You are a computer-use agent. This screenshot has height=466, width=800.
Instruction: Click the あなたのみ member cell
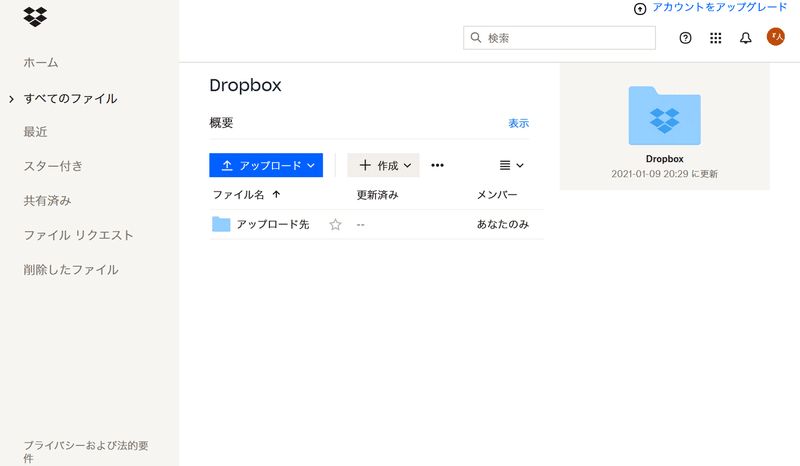click(x=503, y=224)
